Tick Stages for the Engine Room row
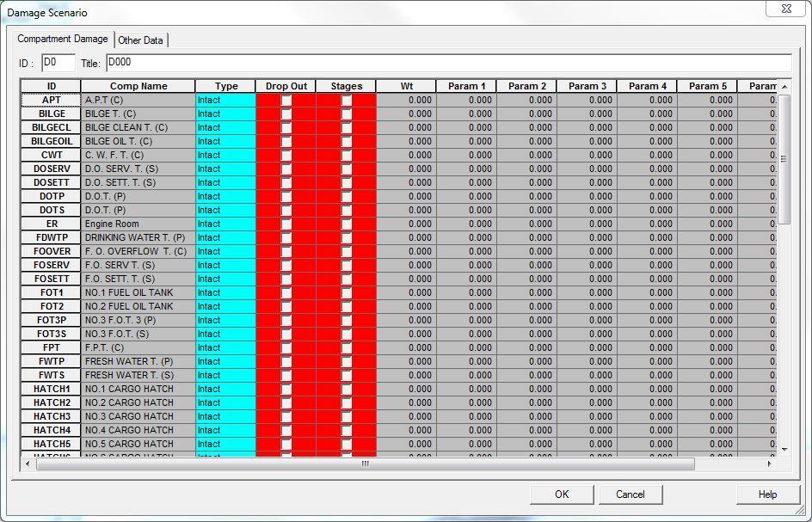This screenshot has height=522, width=812. [347, 224]
